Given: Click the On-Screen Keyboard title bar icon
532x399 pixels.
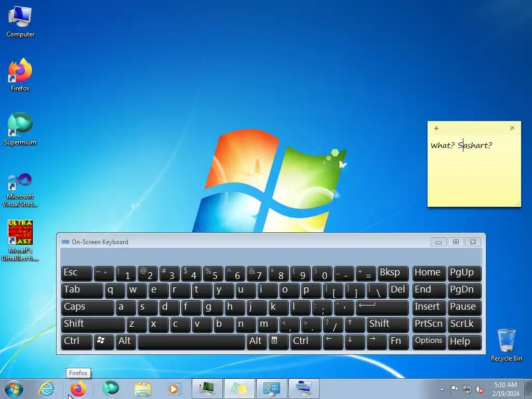Looking at the screenshot, I should pos(65,242).
